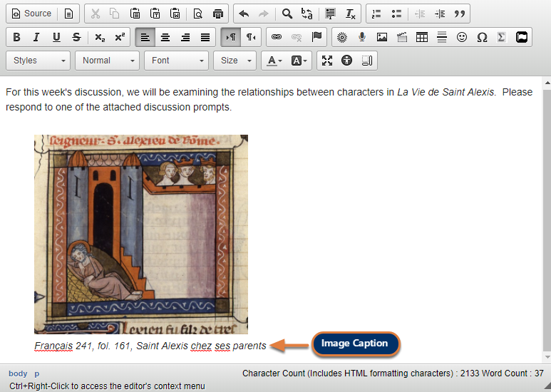Open the Background Color picker

coord(299,61)
